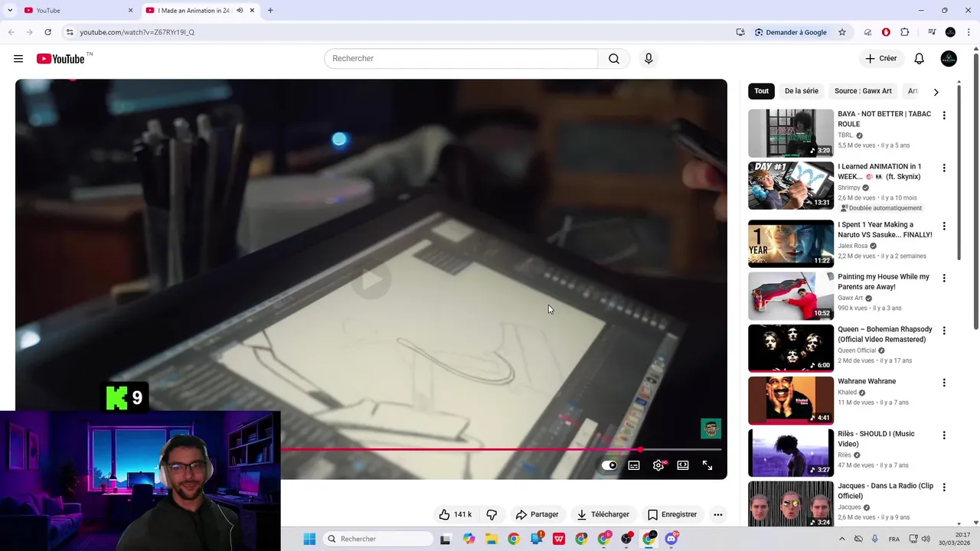Click the red ad blocker extension icon
This screenshot has height=551, width=980.
[x=886, y=32]
